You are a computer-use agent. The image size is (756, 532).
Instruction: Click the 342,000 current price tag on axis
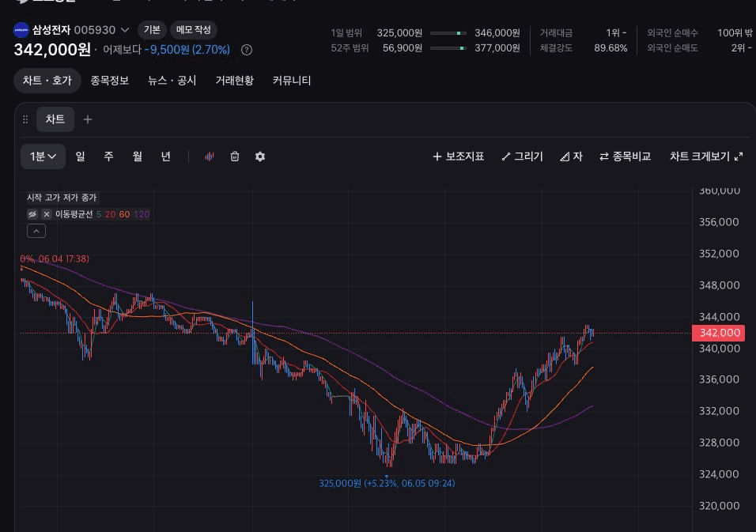(718, 333)
